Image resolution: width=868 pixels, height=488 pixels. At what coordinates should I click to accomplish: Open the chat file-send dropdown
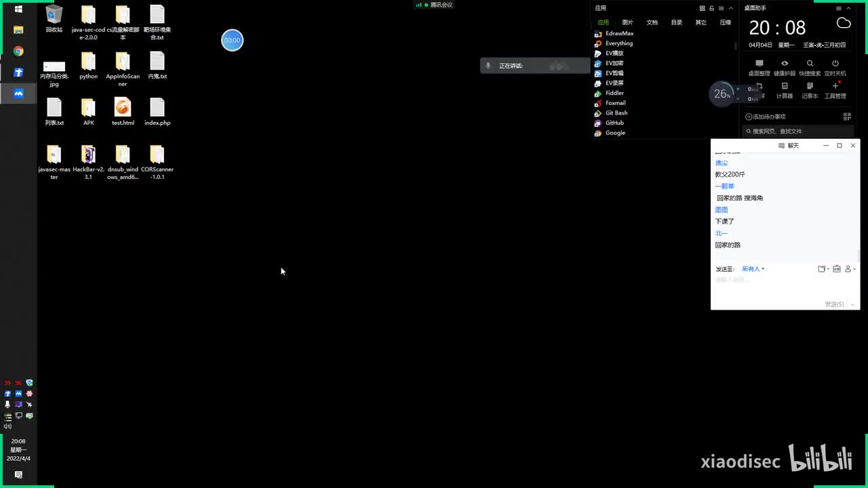[x=823, y=269]
